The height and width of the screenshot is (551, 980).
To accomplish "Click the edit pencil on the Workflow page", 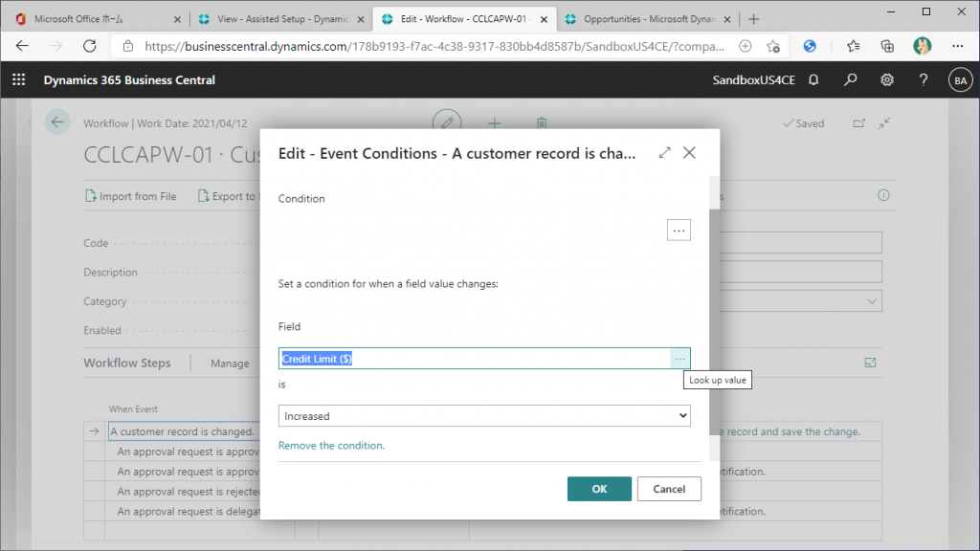I will click(x=447, y=122).
